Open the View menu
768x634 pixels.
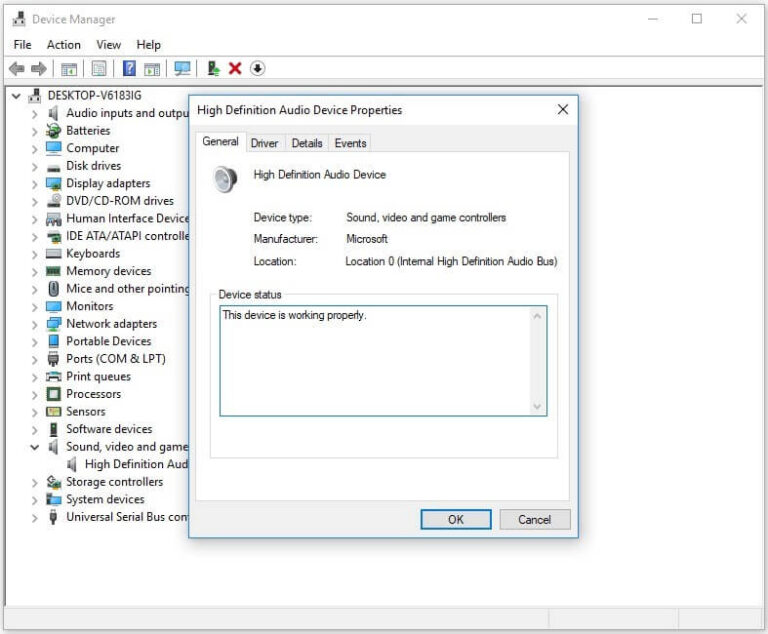(108, 45)
